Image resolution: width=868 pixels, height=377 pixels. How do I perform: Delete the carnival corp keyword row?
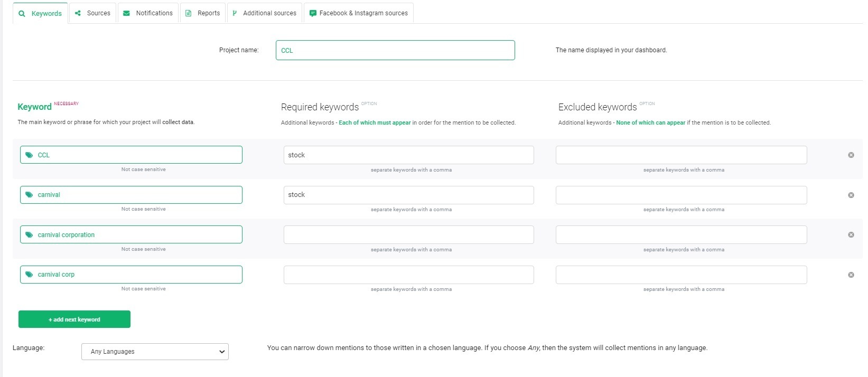pos(851,275)
